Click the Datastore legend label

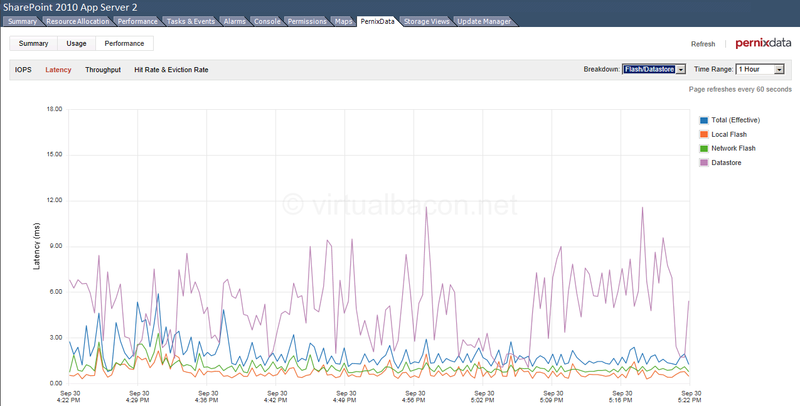pos(727,163)
